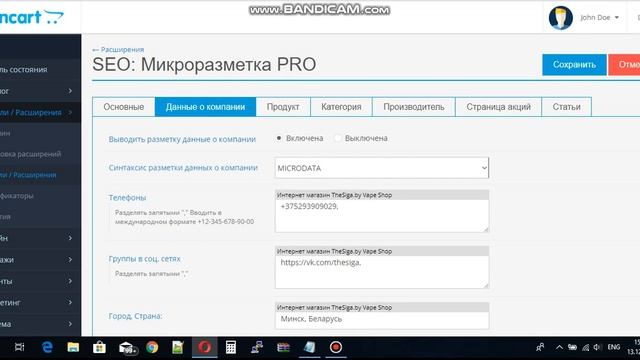Open Calculator from the taskbar

point(231,347)
